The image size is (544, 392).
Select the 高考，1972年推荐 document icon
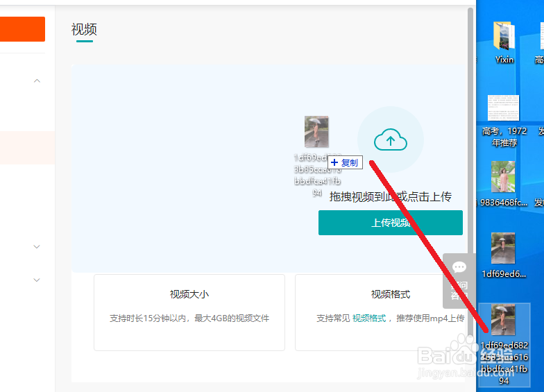tap(504, 121)
